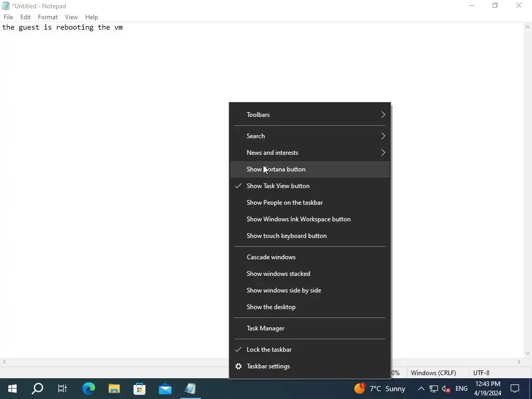Open Mail envelope icon on taskbar

pos(165,389)
